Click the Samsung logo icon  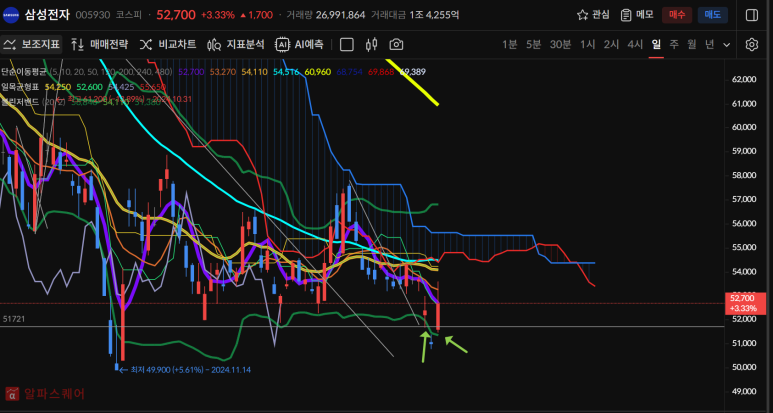point(11,15)
